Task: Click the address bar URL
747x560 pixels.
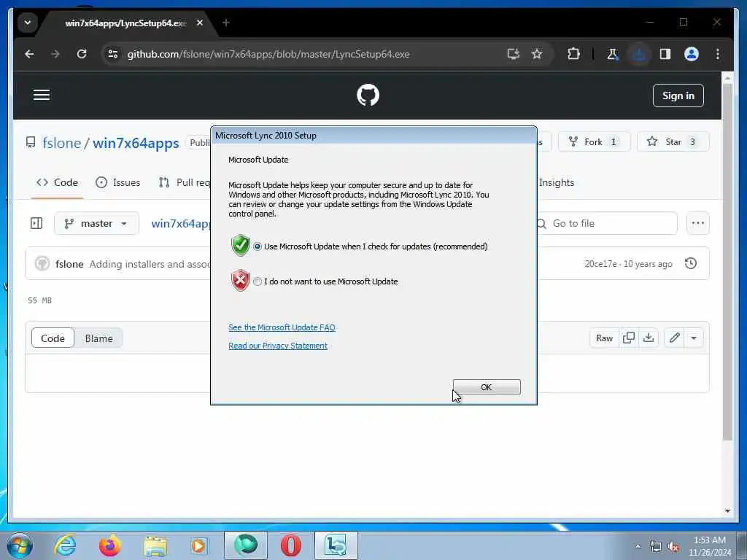Action: coord(268,54)
